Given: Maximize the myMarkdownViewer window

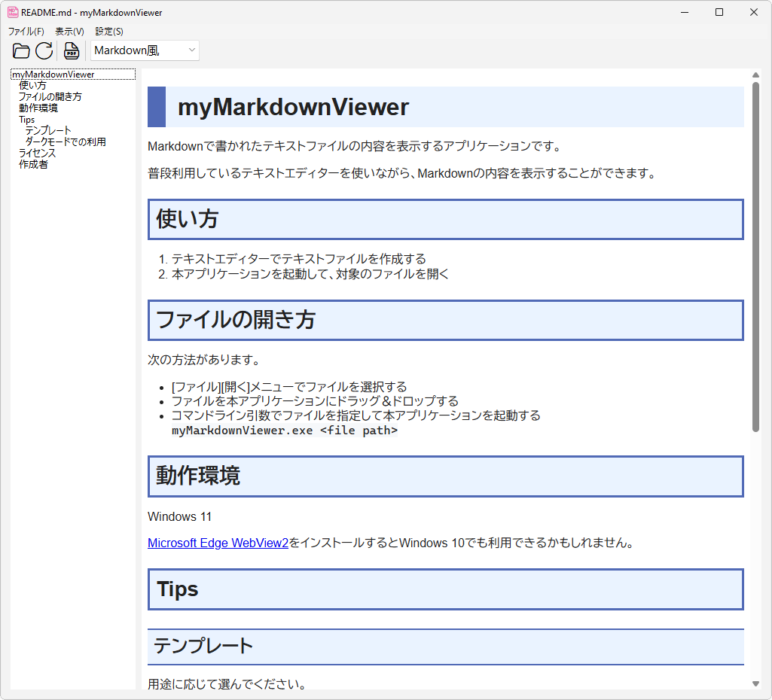Looking at the screenshot, I should click(719, 12).
